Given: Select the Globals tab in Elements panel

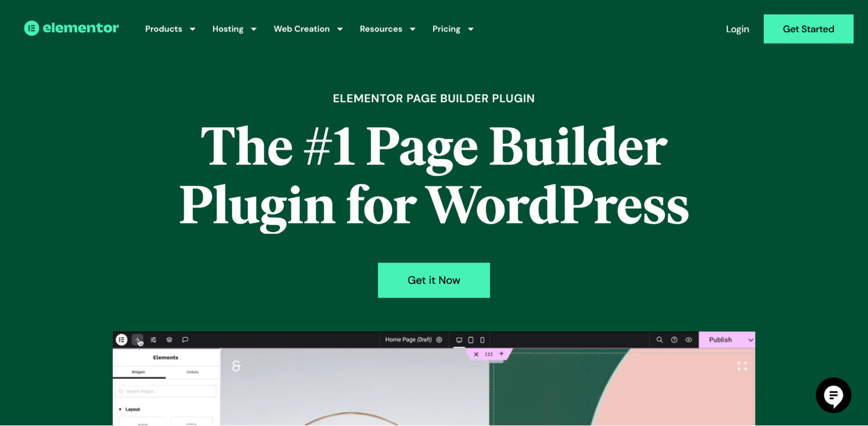Looking at the screenshot, I should [x=192, y=372].
